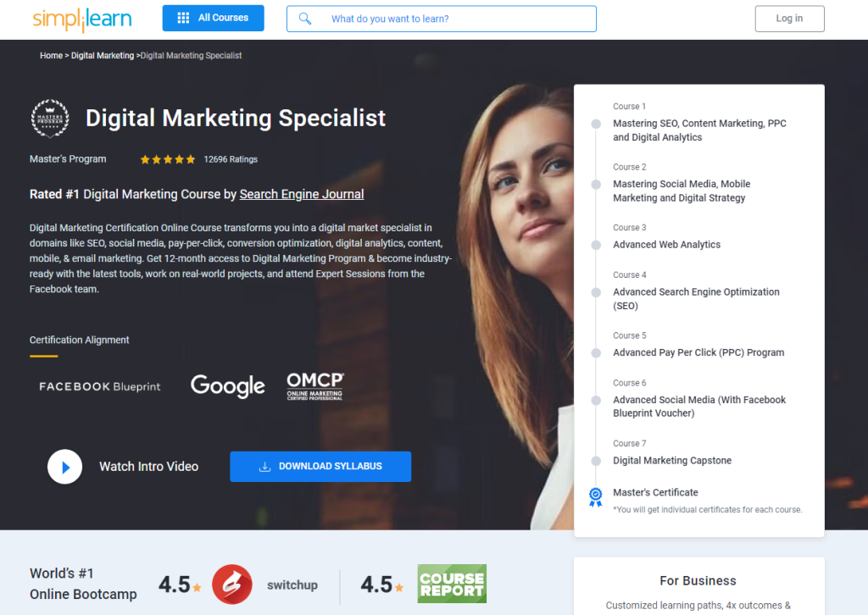The image size is (868, 615).
Task: Click the search magnifier icon
Action: 305,18
